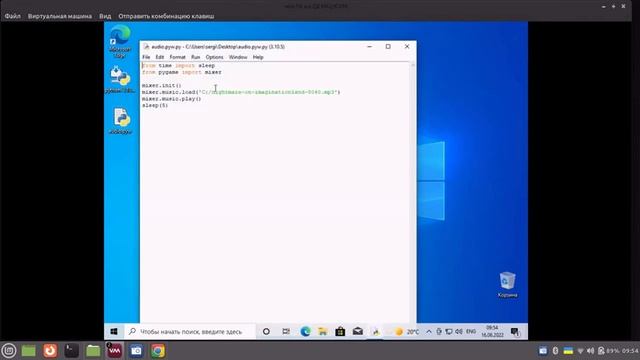Select the Python installer desktop icon
This screenshot has width=640, height=360.
point(120,80)
